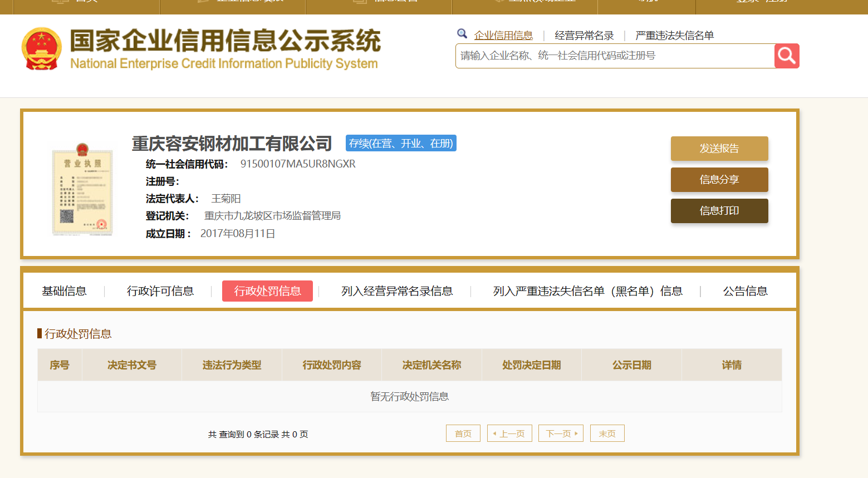Click the 违法行为类型 column header

pyautogui.click(x=232, y=365)
